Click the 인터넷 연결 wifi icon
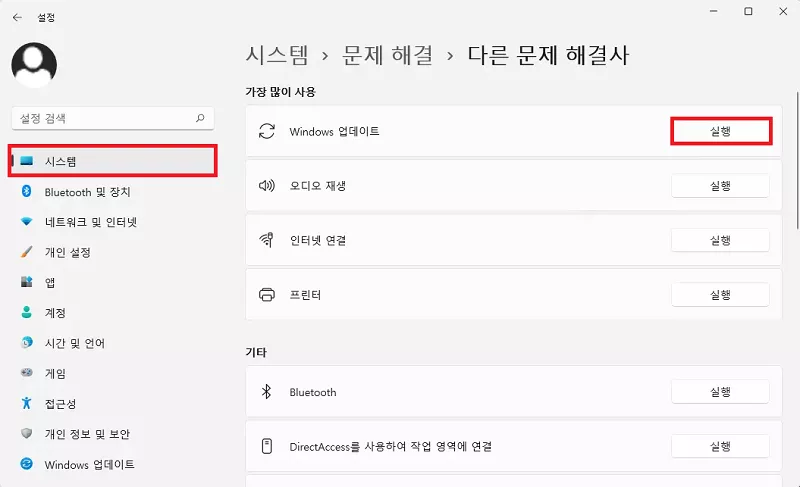Image resolution: width=800 pixels, height=487 pixels. click(267, 240)
